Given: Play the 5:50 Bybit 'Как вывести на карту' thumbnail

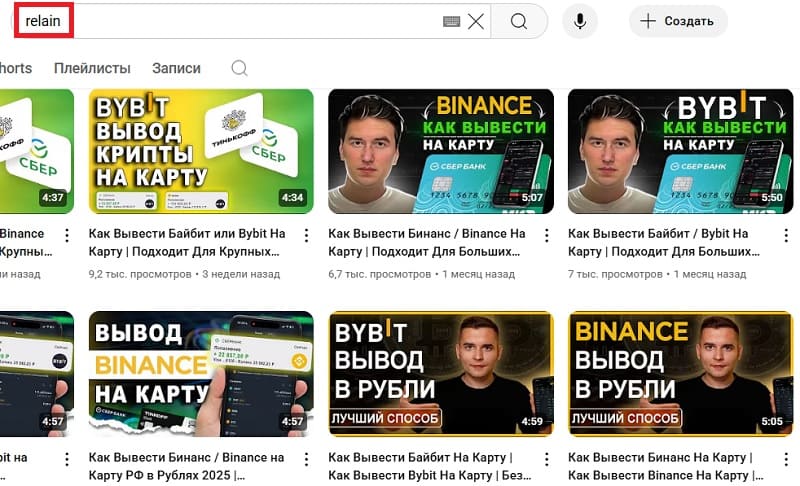Looking at the screenshot, I should [x=680, y=151].
